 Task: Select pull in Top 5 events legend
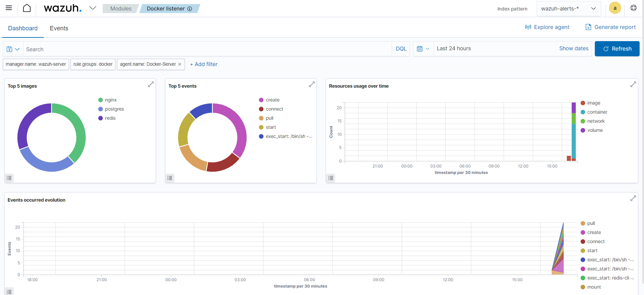(x=266, y=118)
